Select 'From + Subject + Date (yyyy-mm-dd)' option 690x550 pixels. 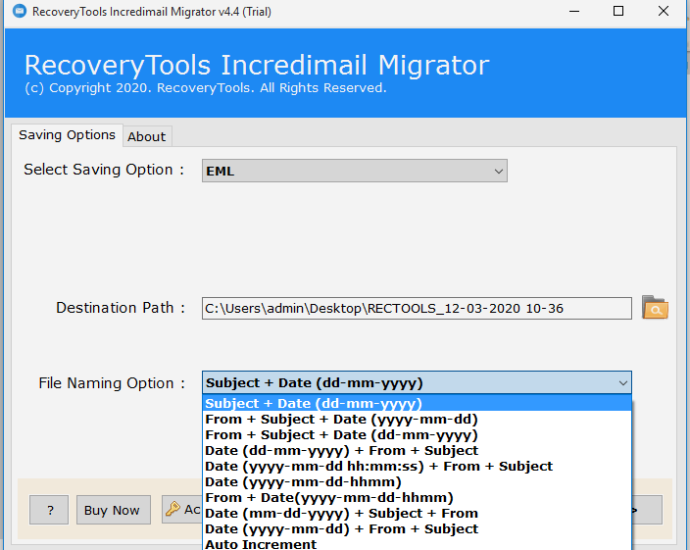click(341, 419)
